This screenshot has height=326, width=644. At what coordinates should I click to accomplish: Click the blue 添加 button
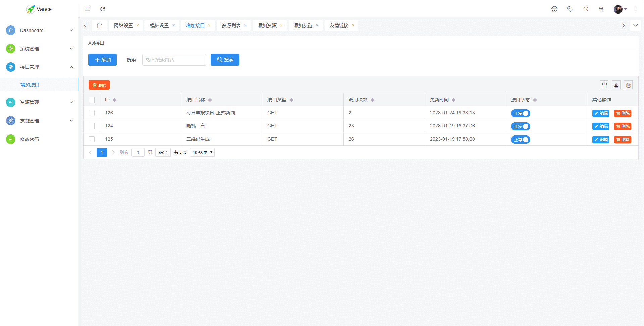coord(102,60)
